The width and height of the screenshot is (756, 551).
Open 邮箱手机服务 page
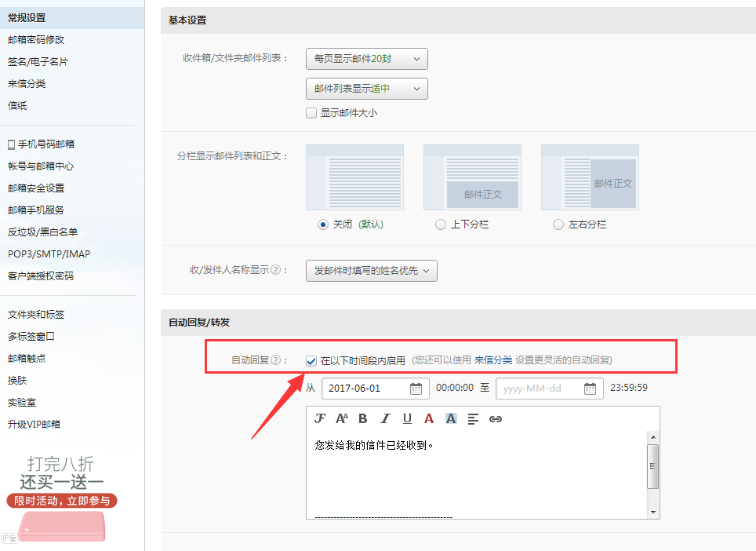36,210
